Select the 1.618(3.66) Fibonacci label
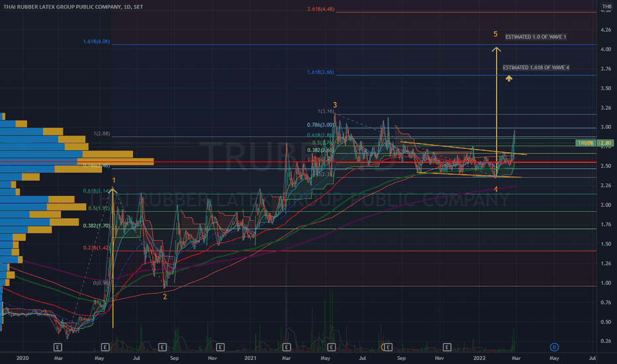This screenshot has width=617, height=364. pyautogui.click(x=320, y=72)
